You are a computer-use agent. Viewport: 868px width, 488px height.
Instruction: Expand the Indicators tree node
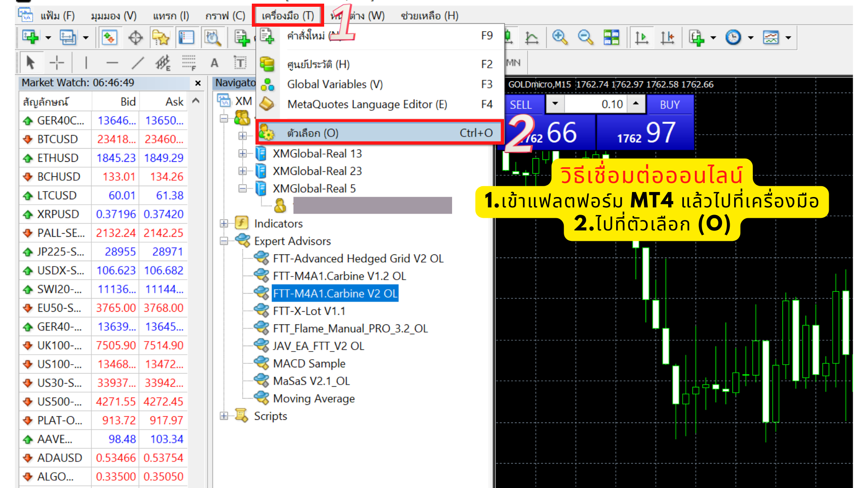pos(224,224)
